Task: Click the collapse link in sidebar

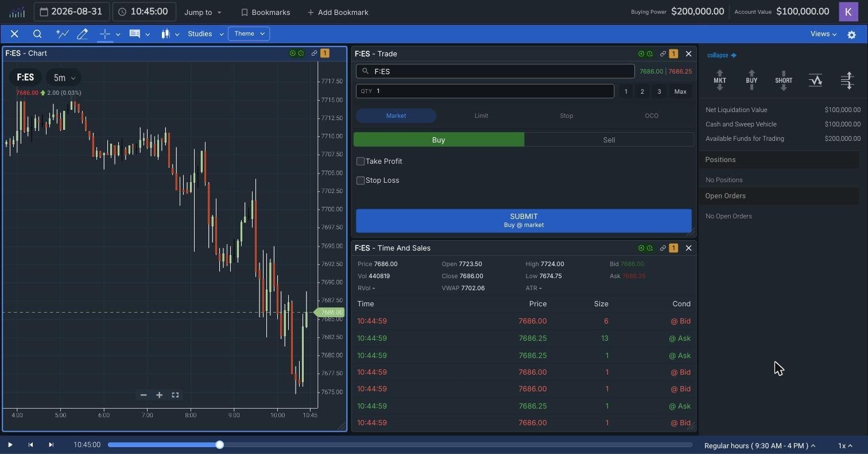Action: pos(722,55)
